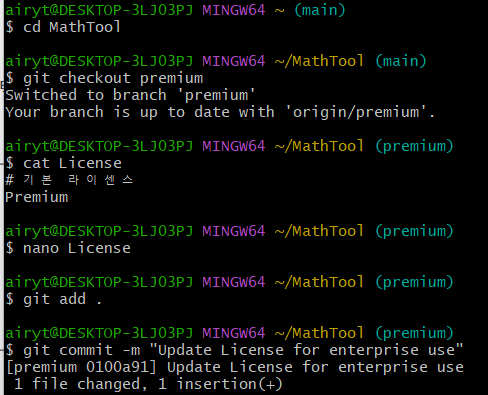Click the '(premium)' label above the 'git commit' command

tap(414, 333)
